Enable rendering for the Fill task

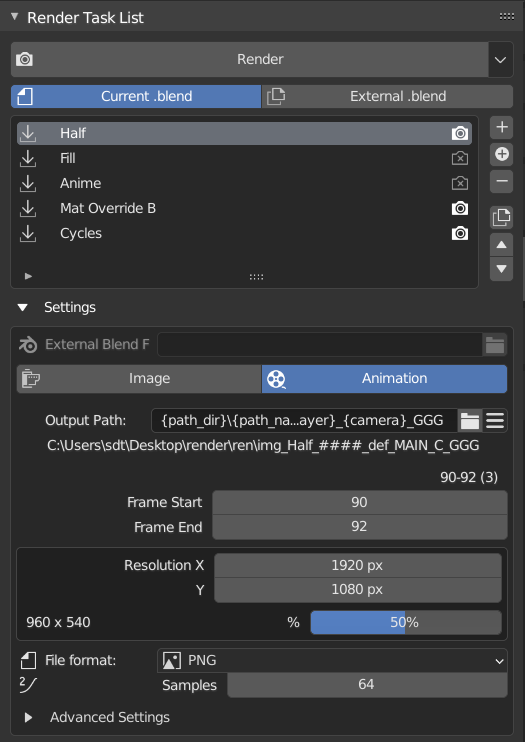tap(460, 159)
